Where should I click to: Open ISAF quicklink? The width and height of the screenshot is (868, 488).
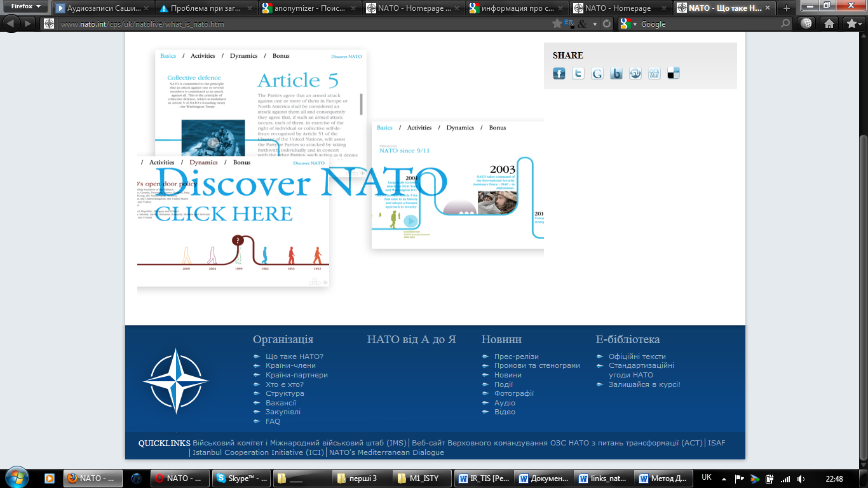[716, 443]
